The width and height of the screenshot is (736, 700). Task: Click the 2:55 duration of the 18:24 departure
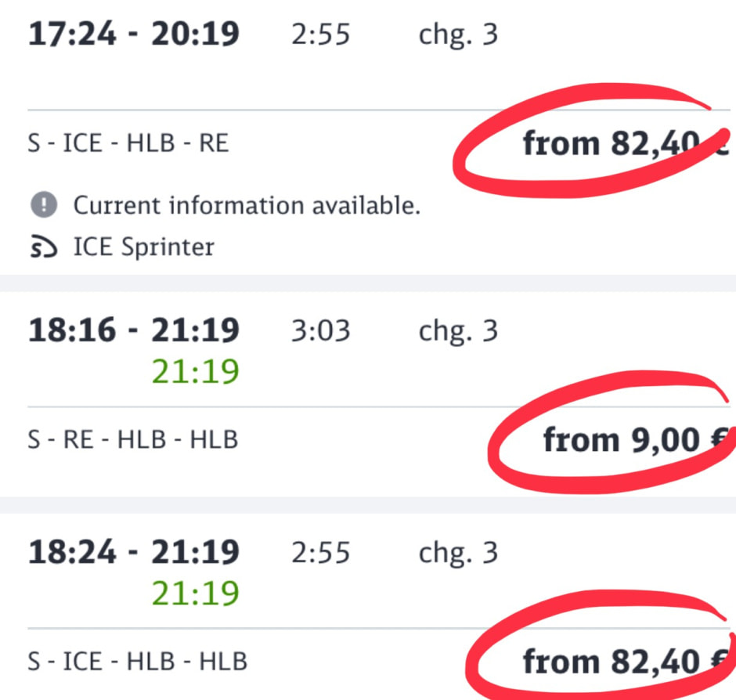click(320, 553)
